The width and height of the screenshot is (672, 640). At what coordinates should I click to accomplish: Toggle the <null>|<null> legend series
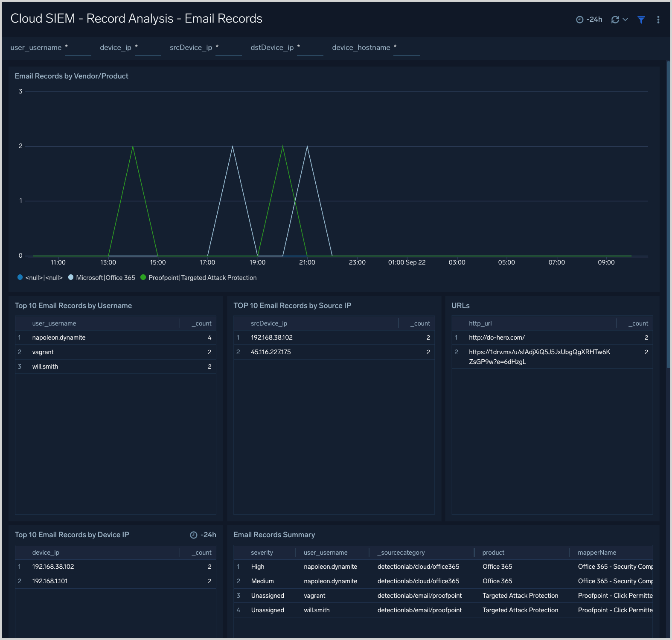pos(40,278)
